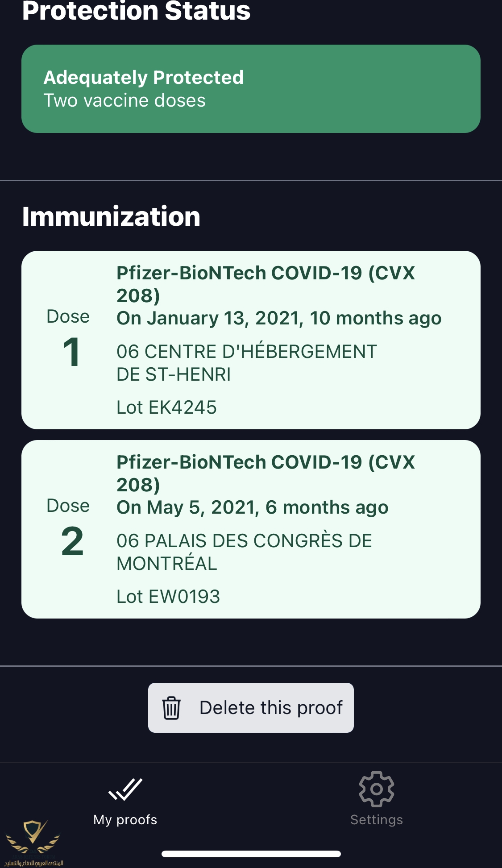Select the Palais des Congrès de Montréal location
Image resolution: width=502 pixels, height=868 pixels.
[244, 552]
